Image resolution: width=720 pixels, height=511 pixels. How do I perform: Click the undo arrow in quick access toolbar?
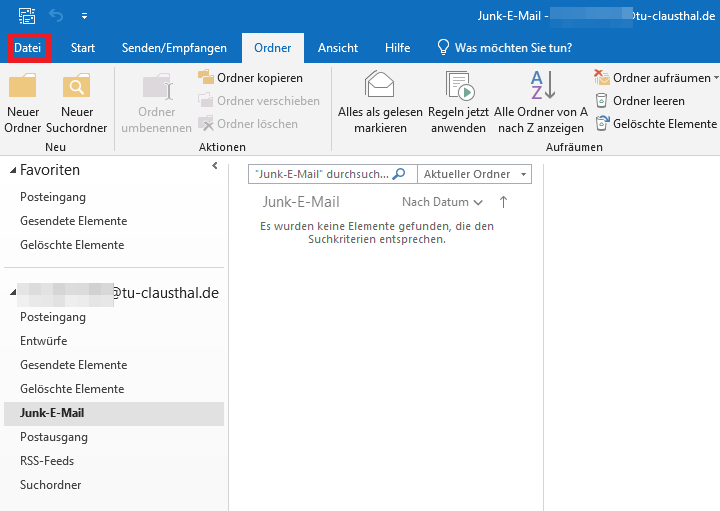click(x=56, y=16)
